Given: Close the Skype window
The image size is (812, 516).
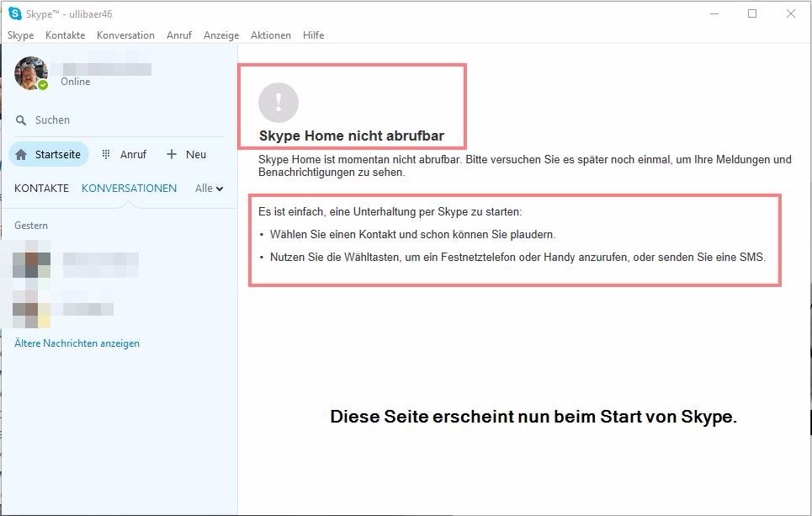Looking at the screenshot, I should click(791, 14).
